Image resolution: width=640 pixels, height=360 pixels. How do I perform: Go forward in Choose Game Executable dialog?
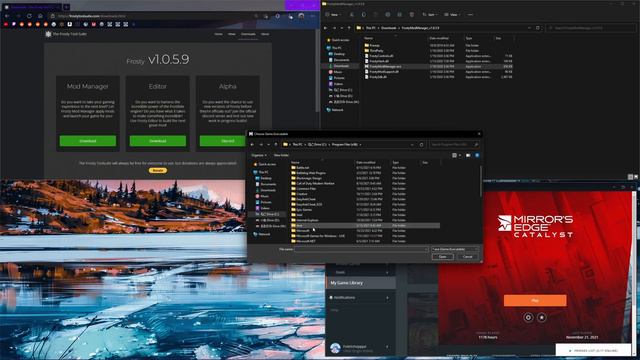(261, 144)
